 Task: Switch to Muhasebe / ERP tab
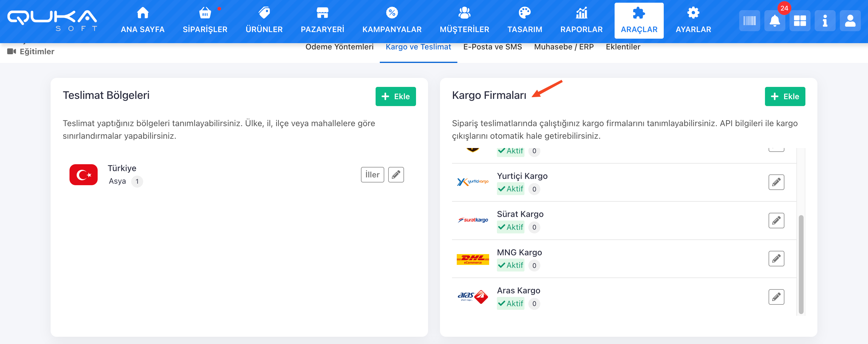pos(564,47)
